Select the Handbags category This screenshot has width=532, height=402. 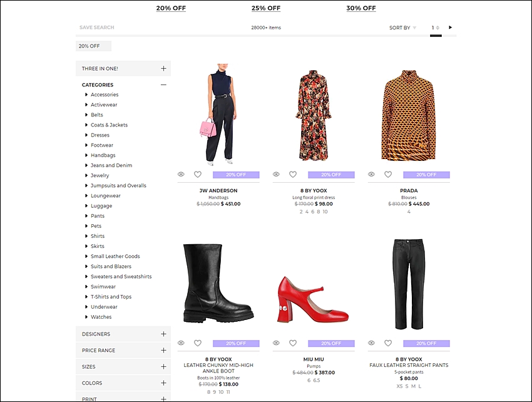(x=103, y=155)
